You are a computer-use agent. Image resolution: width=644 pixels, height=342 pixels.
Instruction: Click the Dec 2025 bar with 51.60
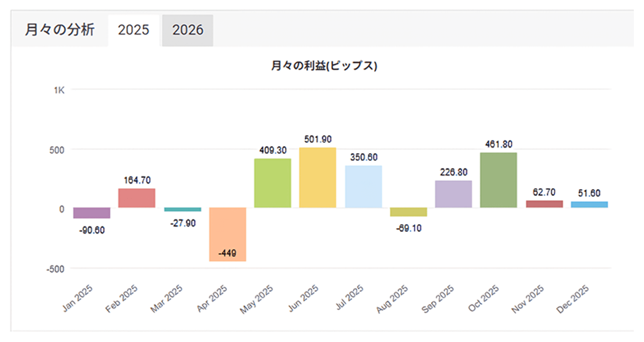coord(589,204)
